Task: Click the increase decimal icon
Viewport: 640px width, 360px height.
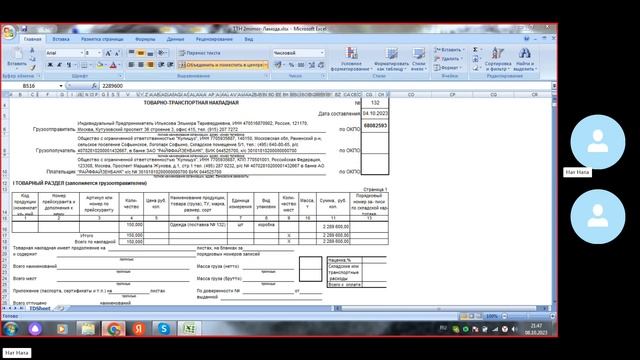Action: [311, 65]
